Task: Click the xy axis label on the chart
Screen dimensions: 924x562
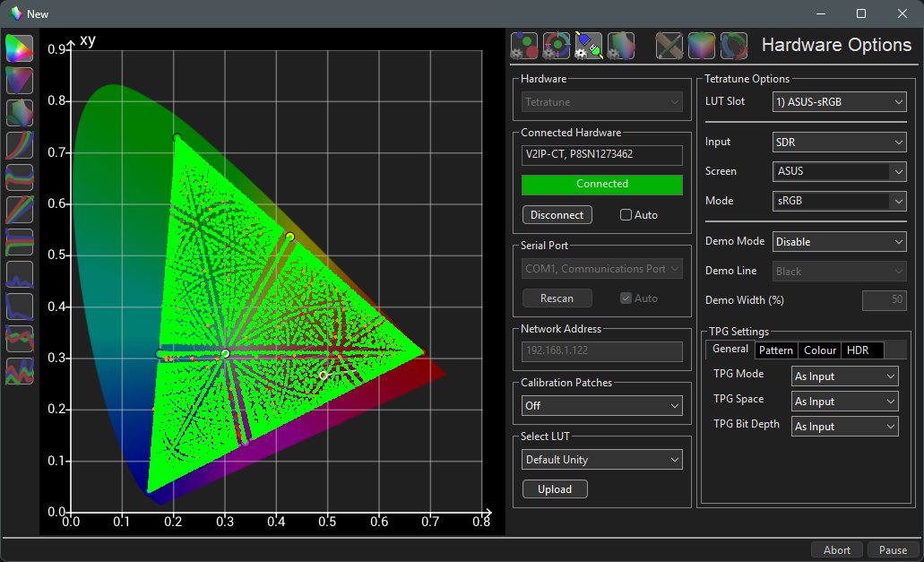Action: coord(88,40)
